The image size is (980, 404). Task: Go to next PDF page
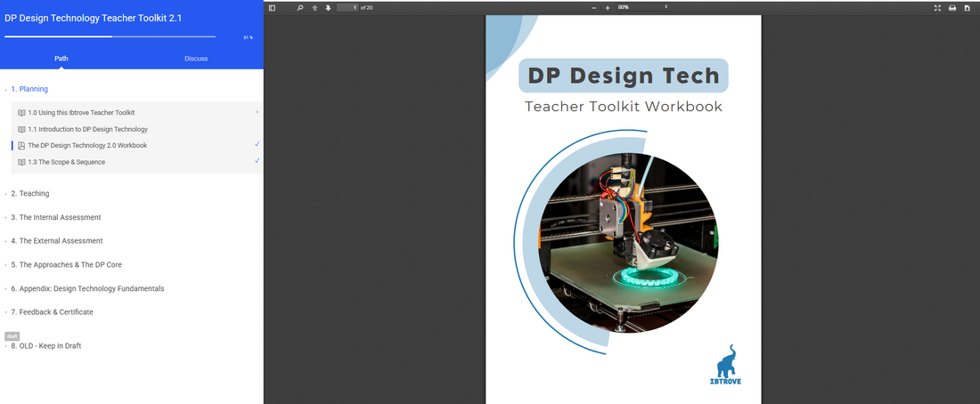328,8
